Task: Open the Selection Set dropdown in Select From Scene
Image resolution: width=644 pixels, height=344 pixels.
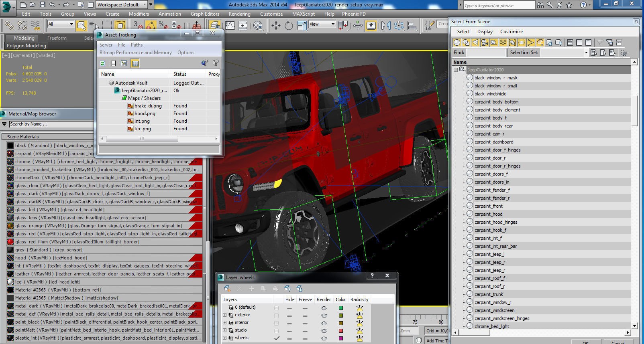Action: click(x=586, y=53)
